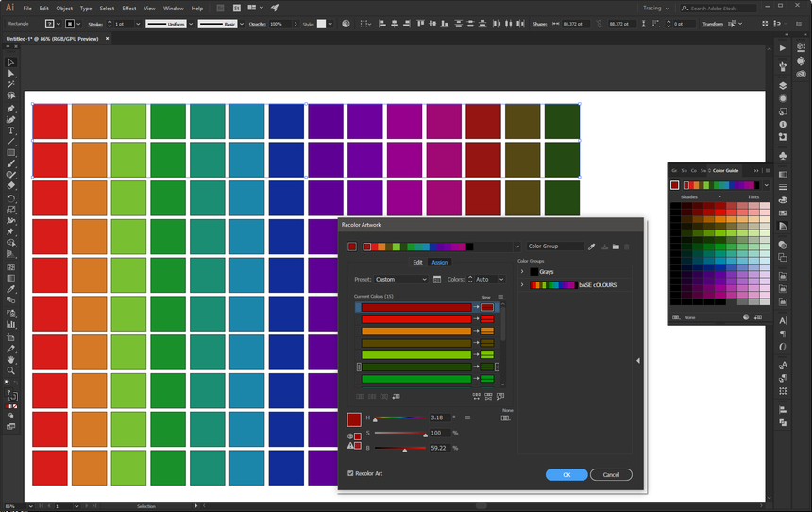Open the Colors Auto dropdown

click(x=488, y=280)
